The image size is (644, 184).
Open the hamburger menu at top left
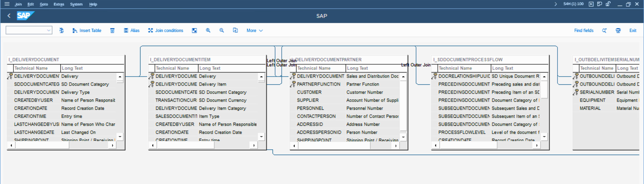coord(7,4)
